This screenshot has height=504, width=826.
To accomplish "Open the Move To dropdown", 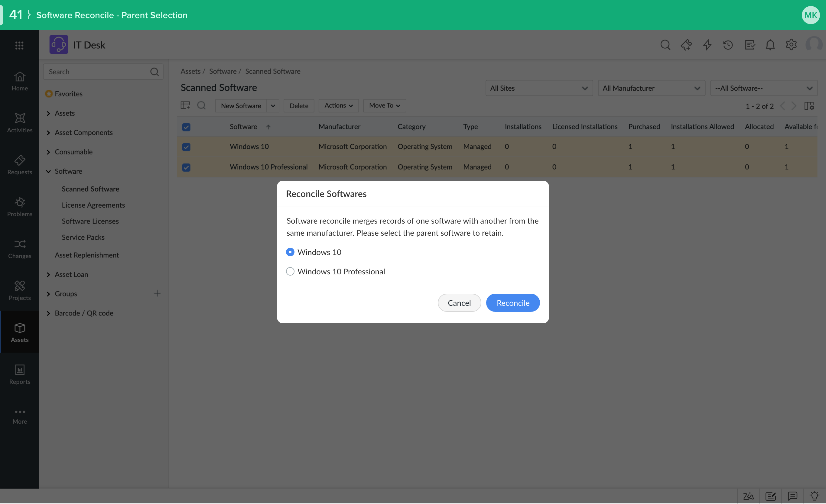I will [x=385, y=105].
